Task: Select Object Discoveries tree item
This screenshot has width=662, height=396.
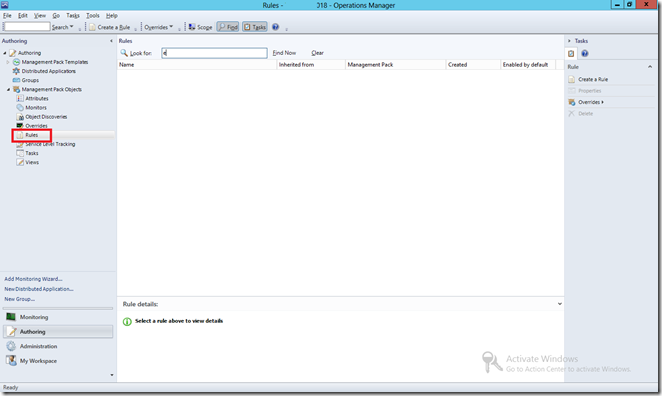Action: click(46, 117)
